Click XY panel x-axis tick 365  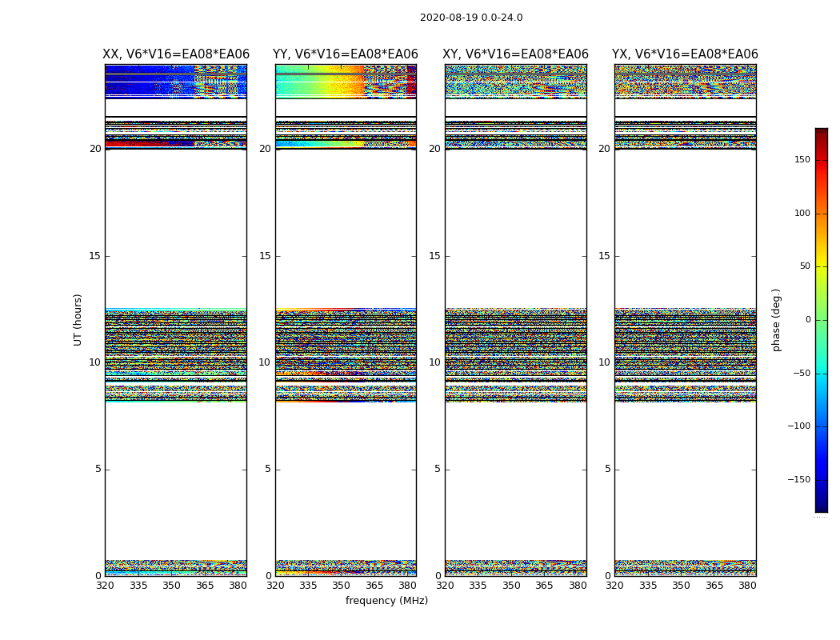[544, 586]
